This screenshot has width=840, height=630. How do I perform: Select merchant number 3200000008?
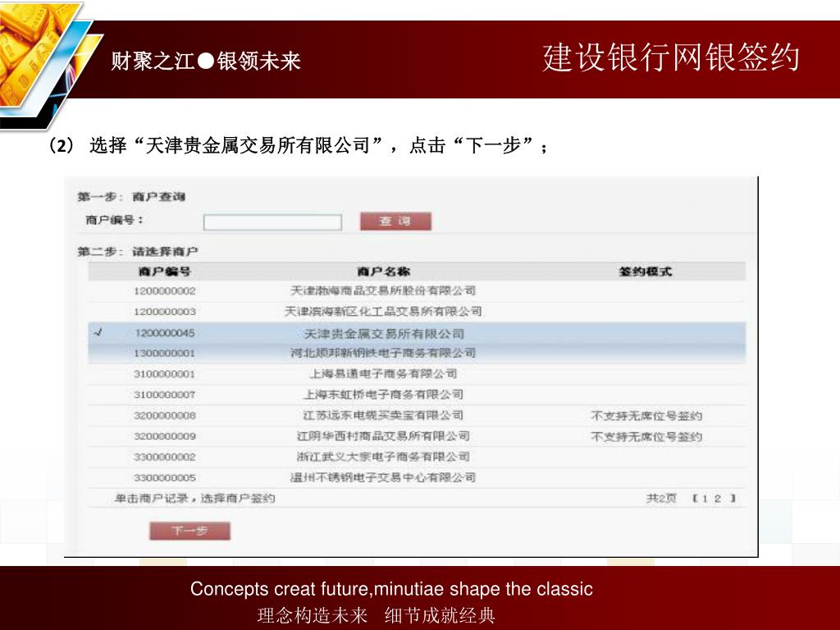pos(165,416)
